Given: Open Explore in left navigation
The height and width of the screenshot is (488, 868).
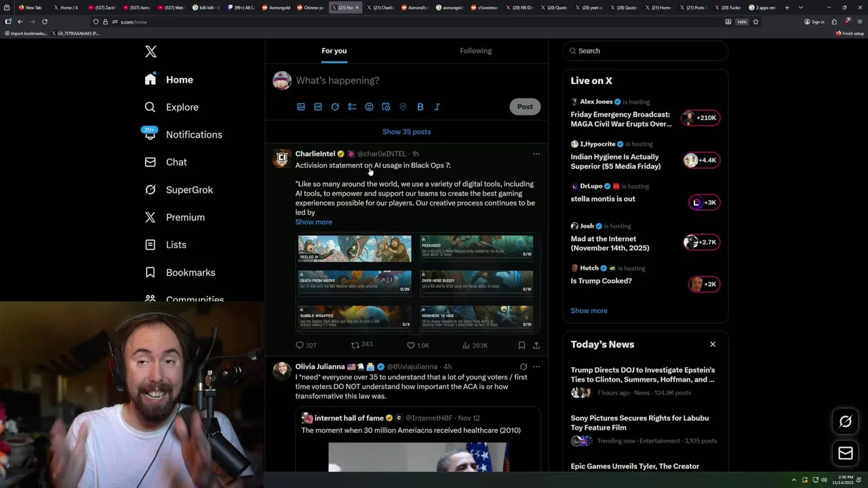Looking at the screenshot, I should click(x=172, y=107).
